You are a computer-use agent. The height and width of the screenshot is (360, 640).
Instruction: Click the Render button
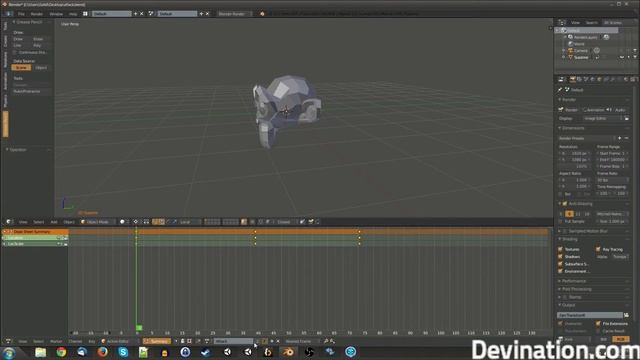[569, 110]
